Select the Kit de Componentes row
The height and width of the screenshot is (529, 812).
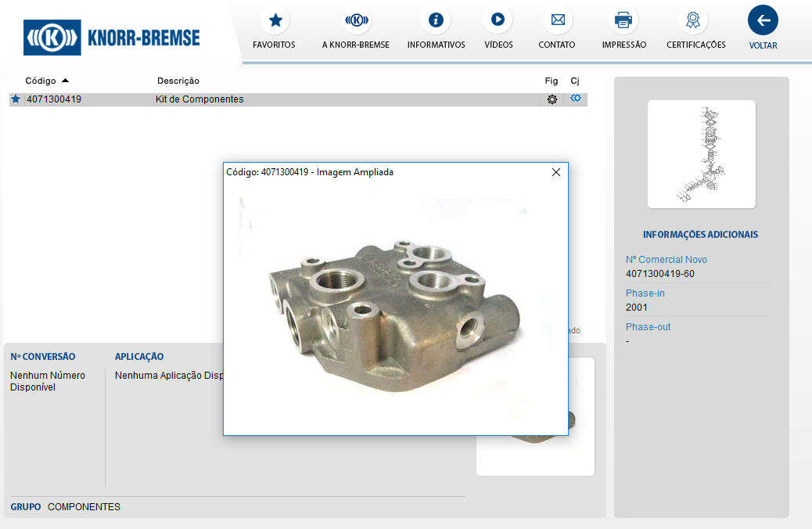coord(199,99)
